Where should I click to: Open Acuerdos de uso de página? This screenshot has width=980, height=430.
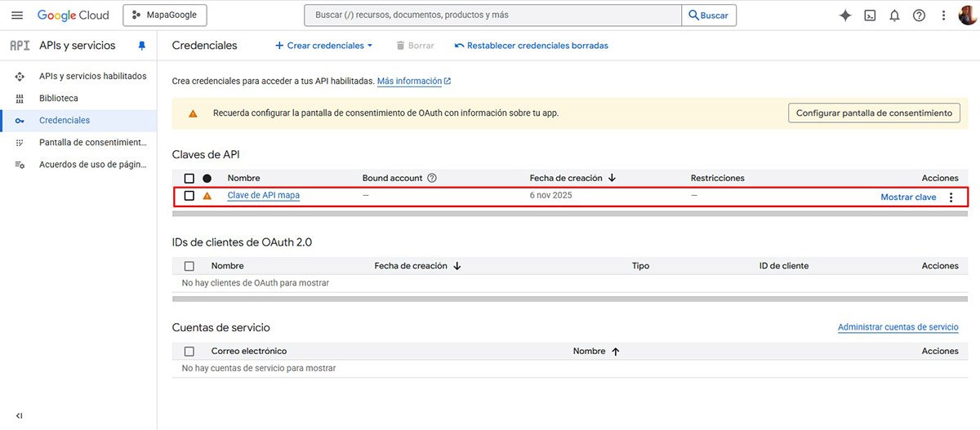[93, 164]
